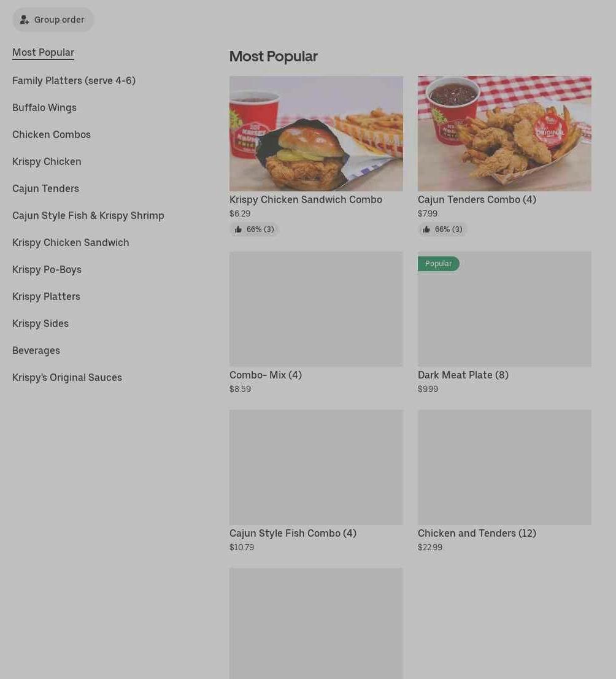The height and width of the screenshot is (679, 616).
Task: Click thumbs-up rating under Krispy Chicken Sandwich Combo
Action: coord(254,229)
